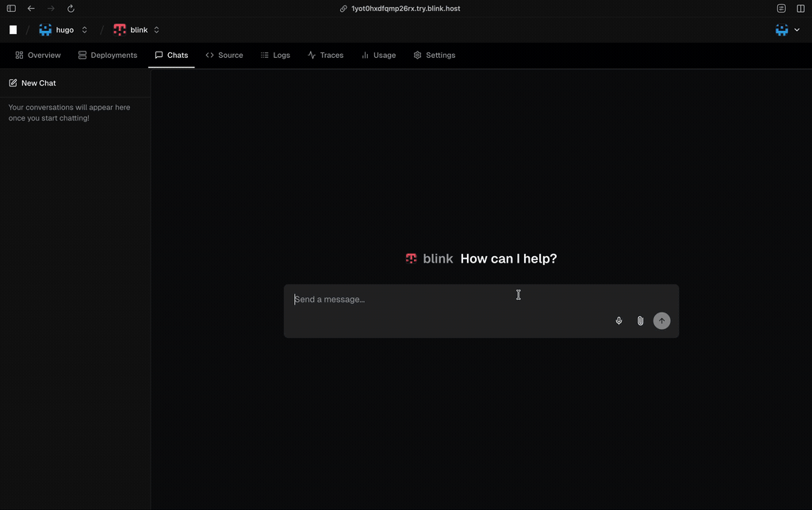Open the user avatar account menu
Viewport: 812px width, 510px height.
(787, 30)
